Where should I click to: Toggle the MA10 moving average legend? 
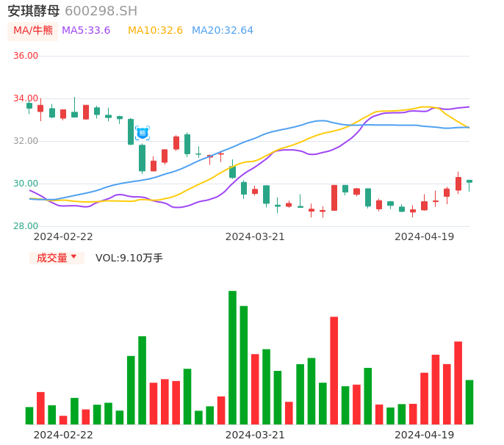tap(155, 31)
